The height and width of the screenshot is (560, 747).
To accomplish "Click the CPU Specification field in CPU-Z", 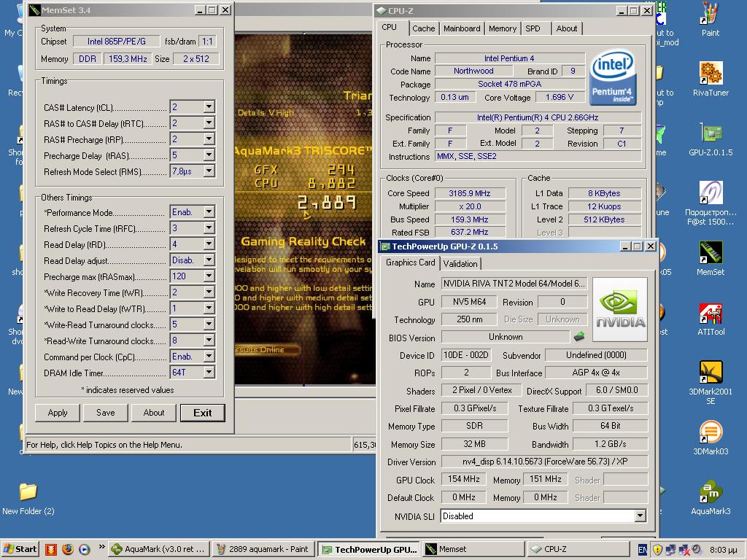I will 538,117.
